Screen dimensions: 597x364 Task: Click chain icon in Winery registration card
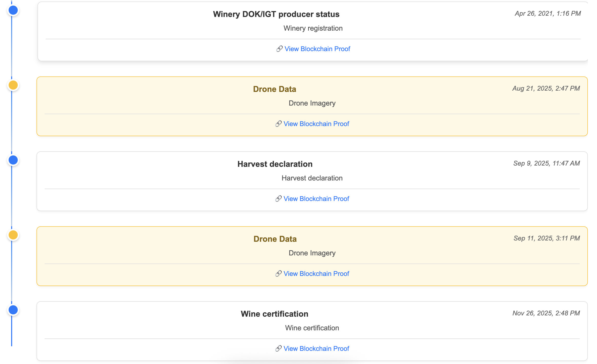click(279, 49)
